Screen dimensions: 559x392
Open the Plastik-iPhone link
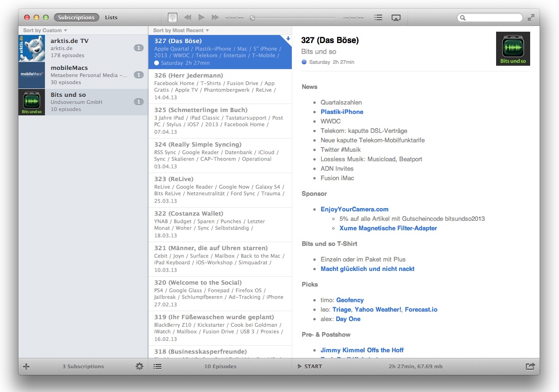coord(342,112)
